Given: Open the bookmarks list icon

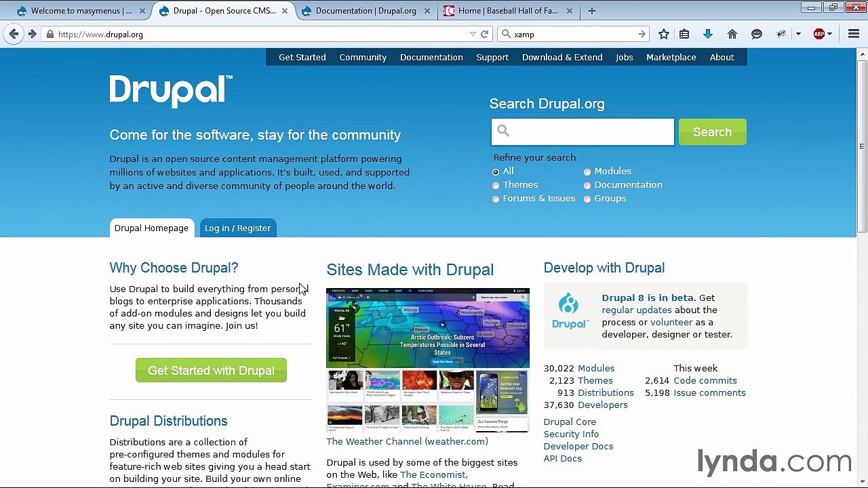Looking at the screenshot, I should 684,34.
